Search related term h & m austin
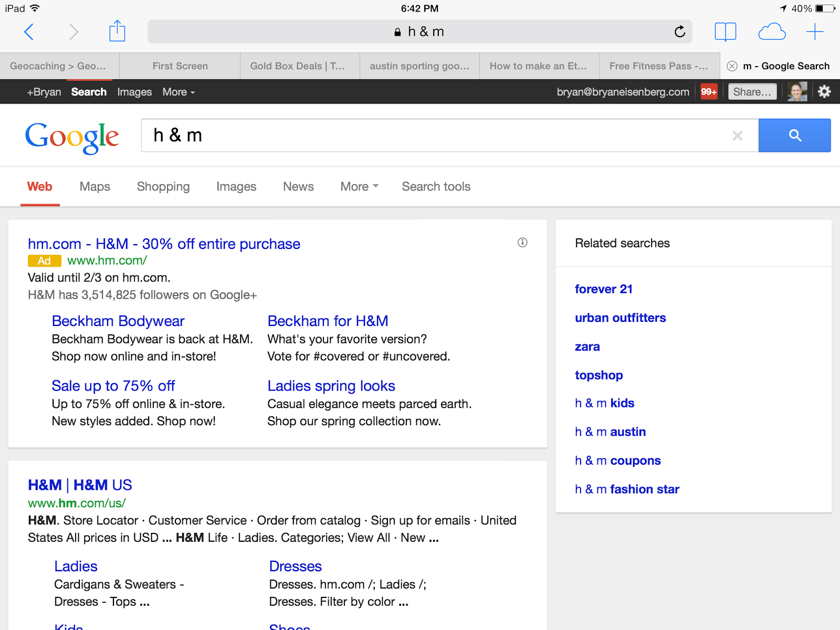The height and width of the screenshot is (630, 840). click(x=611, y=432)
